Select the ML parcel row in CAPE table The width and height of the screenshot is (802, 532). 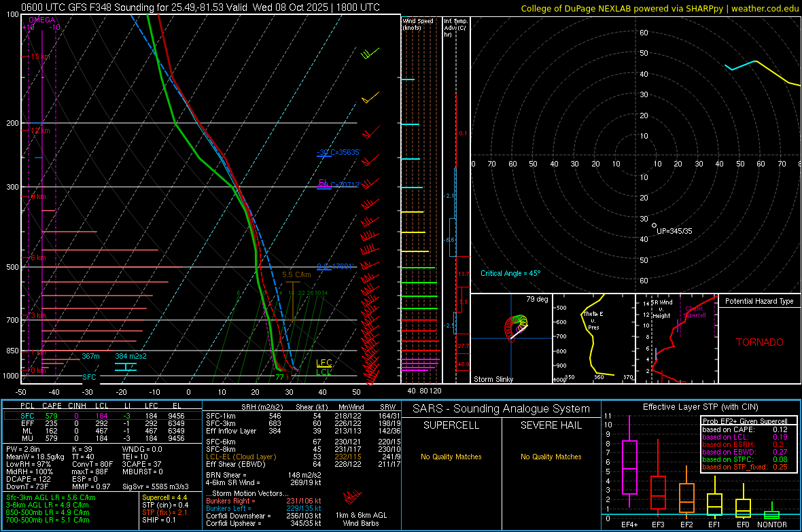[x=103, y=431]
